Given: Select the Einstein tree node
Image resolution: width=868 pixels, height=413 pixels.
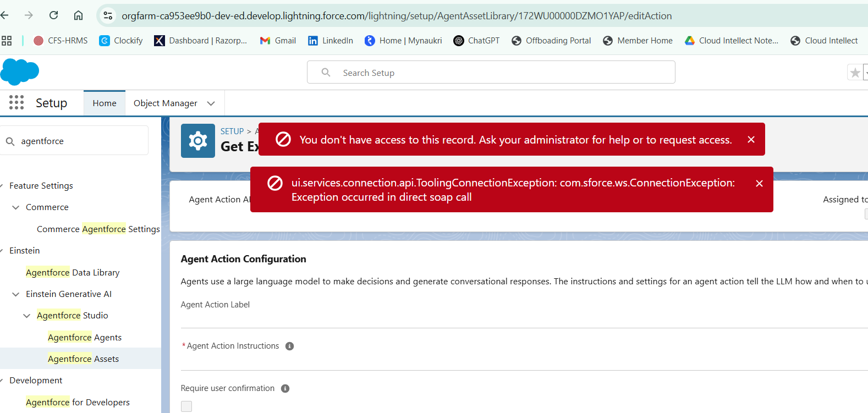Looking at the screenshot, I should point(24,251).
